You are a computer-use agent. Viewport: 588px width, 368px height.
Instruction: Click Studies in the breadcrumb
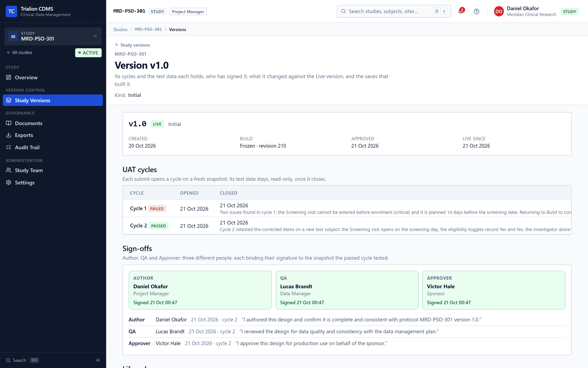(x=120, y=29)
